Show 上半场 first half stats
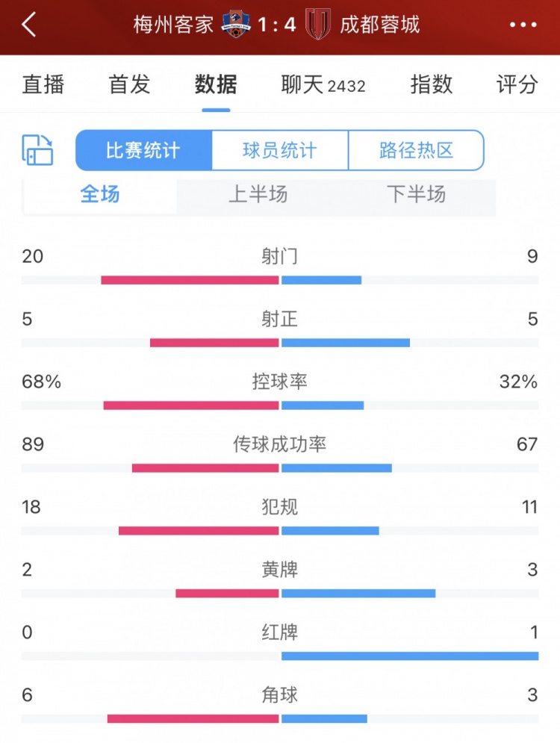The height and width of the screenshot is (743, 560). (258, 195)
